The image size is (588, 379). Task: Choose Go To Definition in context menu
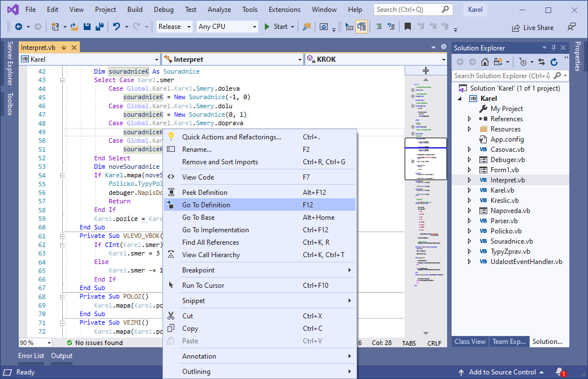click(x=260, y=205)
